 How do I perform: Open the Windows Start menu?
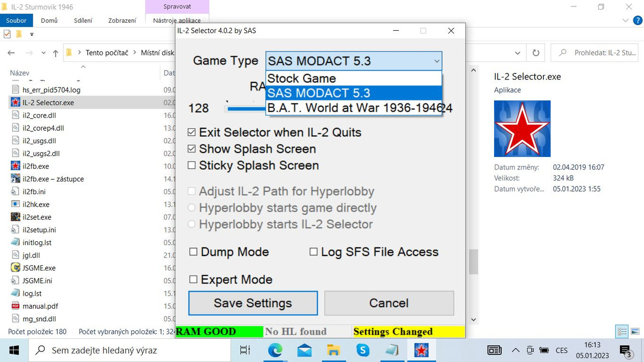tap(14, 350)
